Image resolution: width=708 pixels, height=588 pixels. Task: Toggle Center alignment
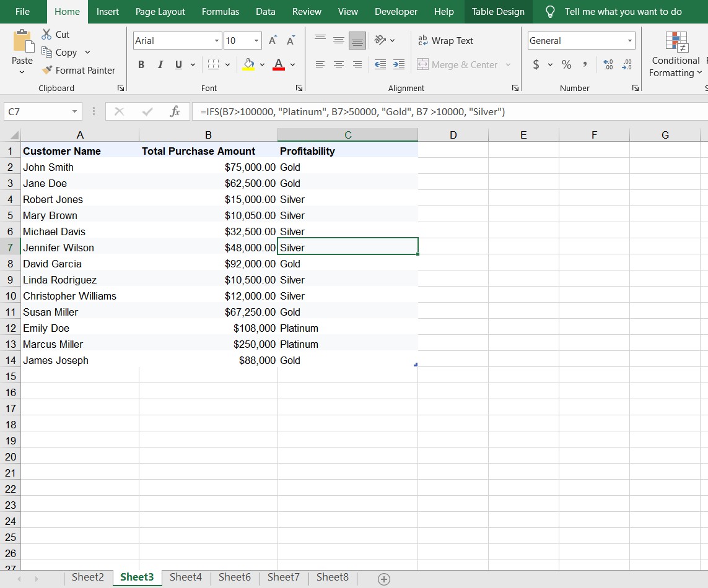point(339,64)
